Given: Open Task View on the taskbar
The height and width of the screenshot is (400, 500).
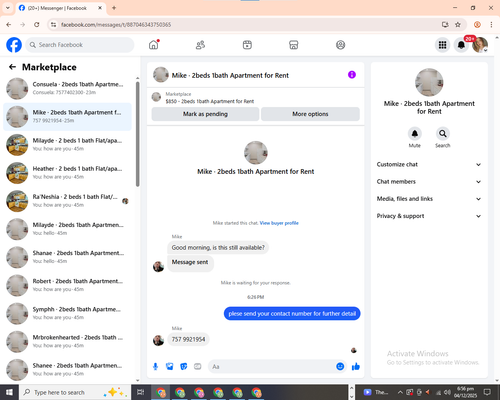Looking at the screenshot, I should [x=140, y=392].
